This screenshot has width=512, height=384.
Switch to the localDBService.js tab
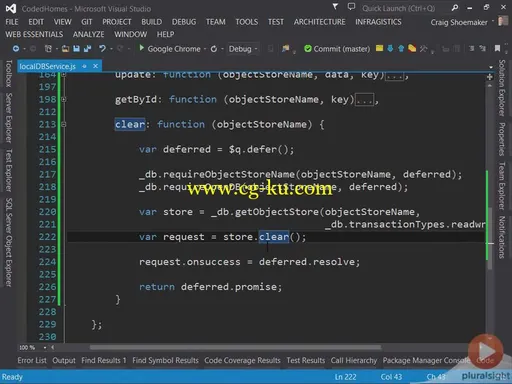[47, 66]
